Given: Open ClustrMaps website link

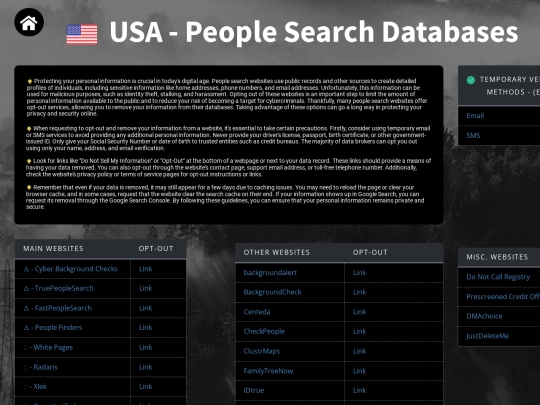Looking at the screenshot, I should point(262,351).
